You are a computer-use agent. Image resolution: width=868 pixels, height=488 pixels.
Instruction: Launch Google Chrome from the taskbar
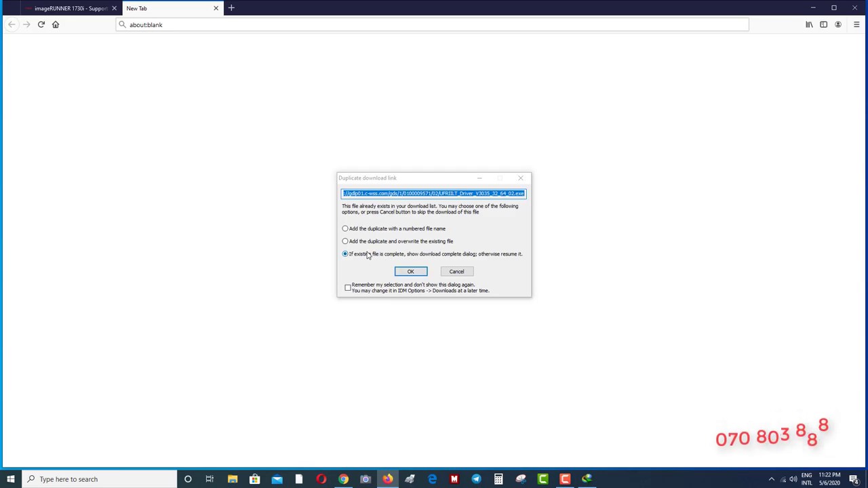tap(343, 479)
